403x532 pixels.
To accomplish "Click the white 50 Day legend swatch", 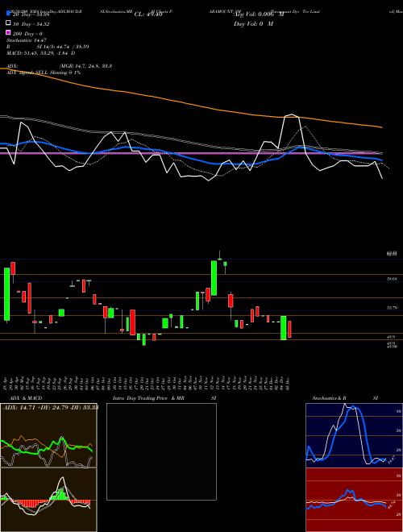I will click(x=8, y=23).
